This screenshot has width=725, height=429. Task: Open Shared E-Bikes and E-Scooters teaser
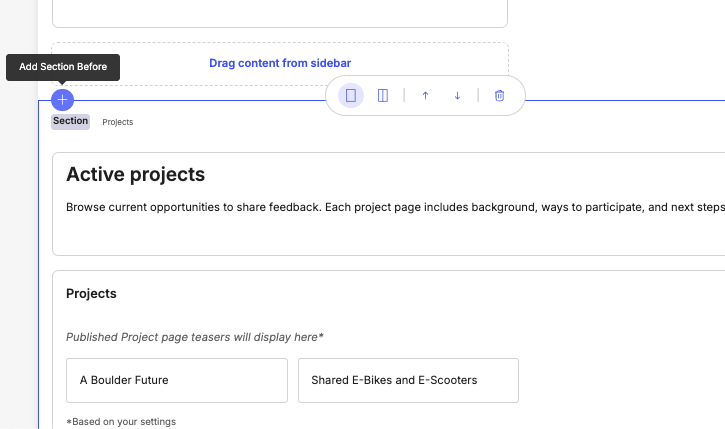(408, 380)
